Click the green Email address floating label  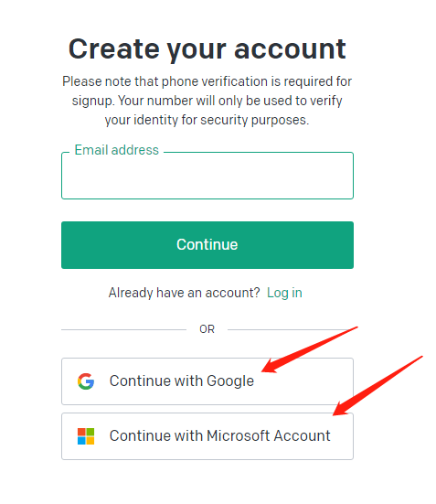(x=117, y=150)
